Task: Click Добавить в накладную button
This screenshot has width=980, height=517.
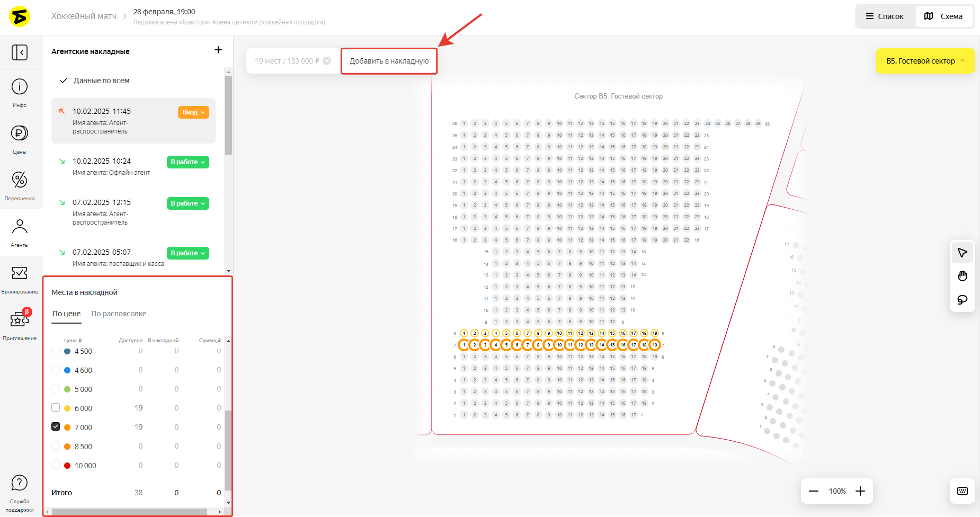Action: point(389,61)
